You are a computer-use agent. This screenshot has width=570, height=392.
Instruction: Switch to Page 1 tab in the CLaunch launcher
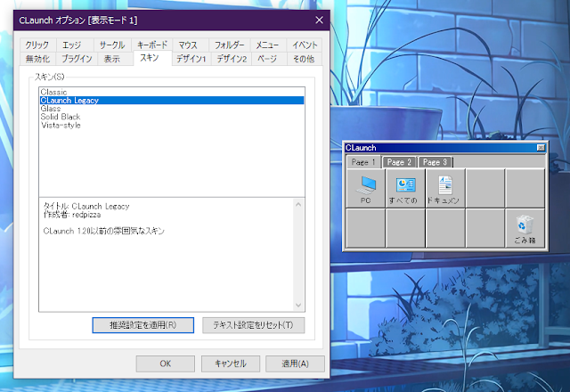tap(363, 162)
